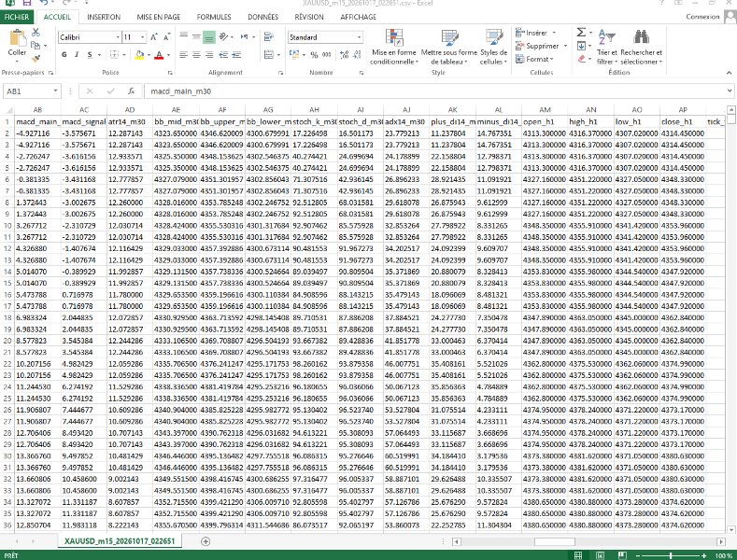The image size is (737, 560).
Task: Save the workbook from quick access
Action: [x=27, y=3]
